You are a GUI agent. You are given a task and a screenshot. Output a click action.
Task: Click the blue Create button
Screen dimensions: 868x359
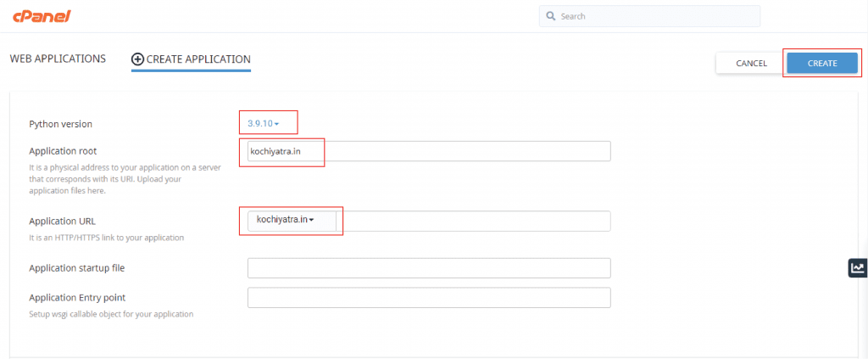821,64
